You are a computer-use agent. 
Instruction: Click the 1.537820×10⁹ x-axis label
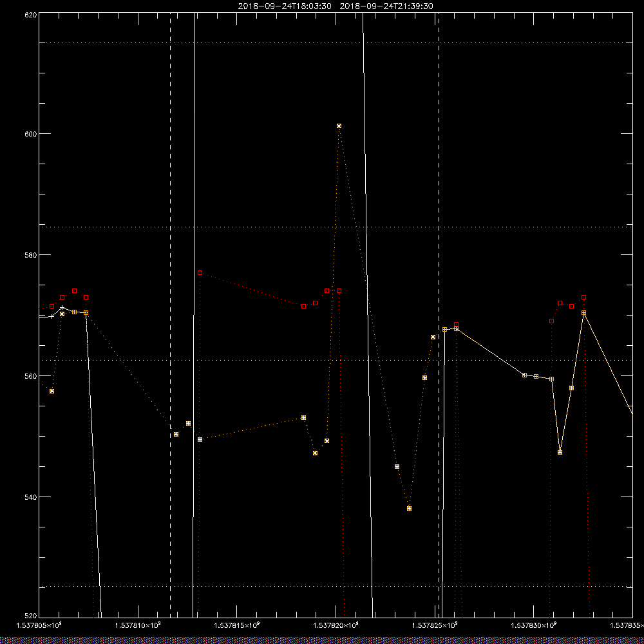336,625
